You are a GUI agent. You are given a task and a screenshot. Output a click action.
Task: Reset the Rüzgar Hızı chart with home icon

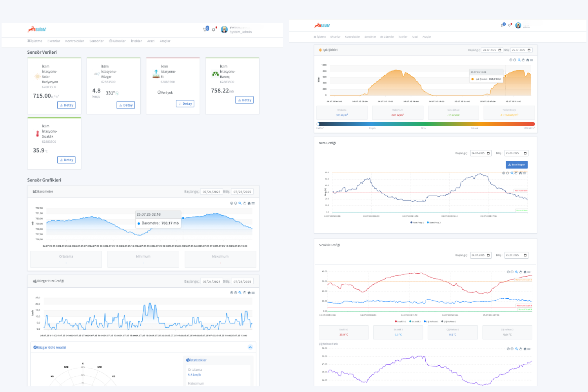click(249, 292)
